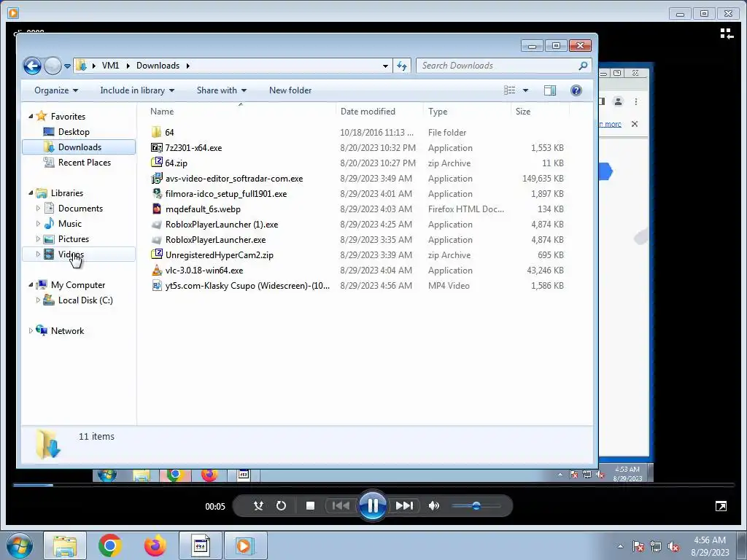Collapse the My Computer tree group
Screen dimensions: 747x560
(x=31, y=285)
